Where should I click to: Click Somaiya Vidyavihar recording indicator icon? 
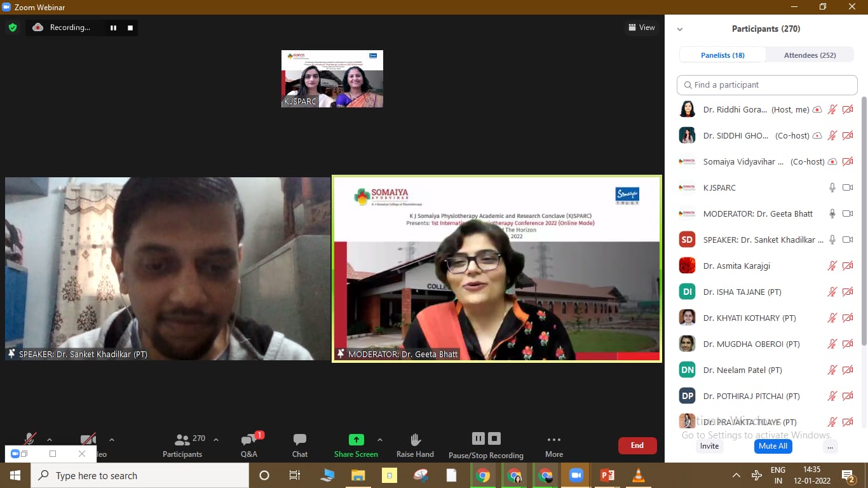pyautogui.click(x=832, y=161)
